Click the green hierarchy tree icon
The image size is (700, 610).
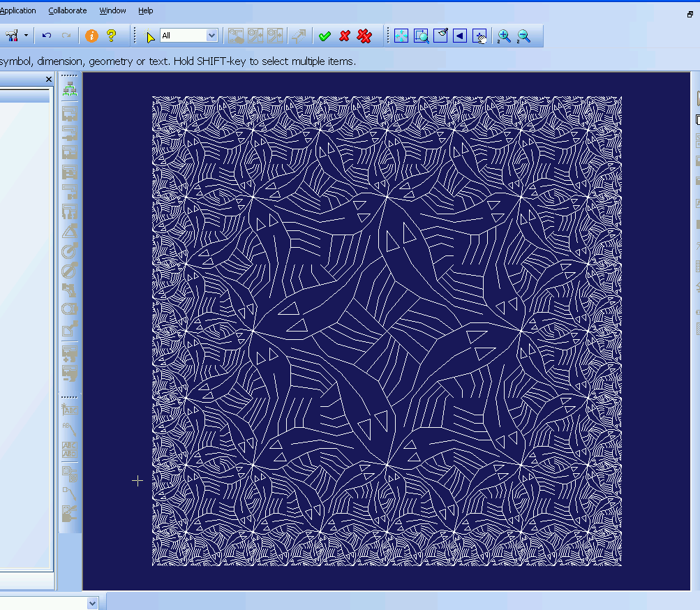70,89
